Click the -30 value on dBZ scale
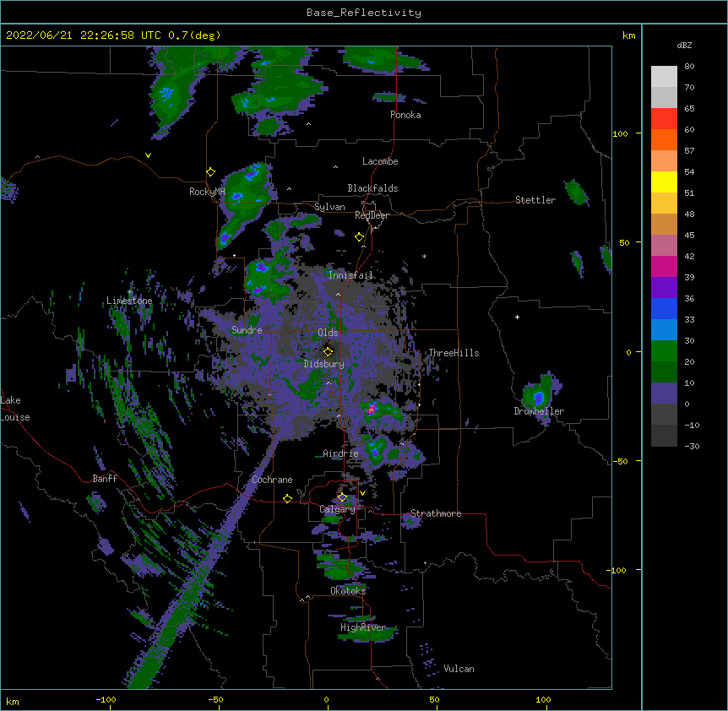This screenshot has width=728, height=711. 692,446
